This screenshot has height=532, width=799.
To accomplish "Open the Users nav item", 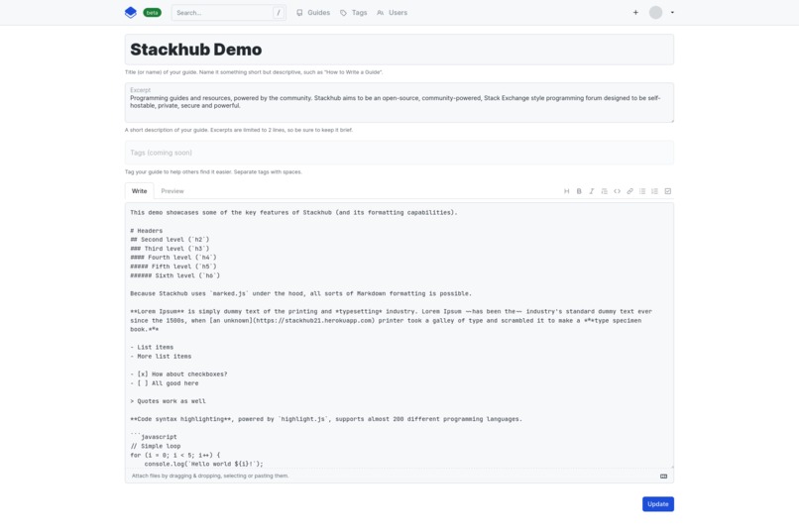I will pyautogui.click(x=392, y=13).
